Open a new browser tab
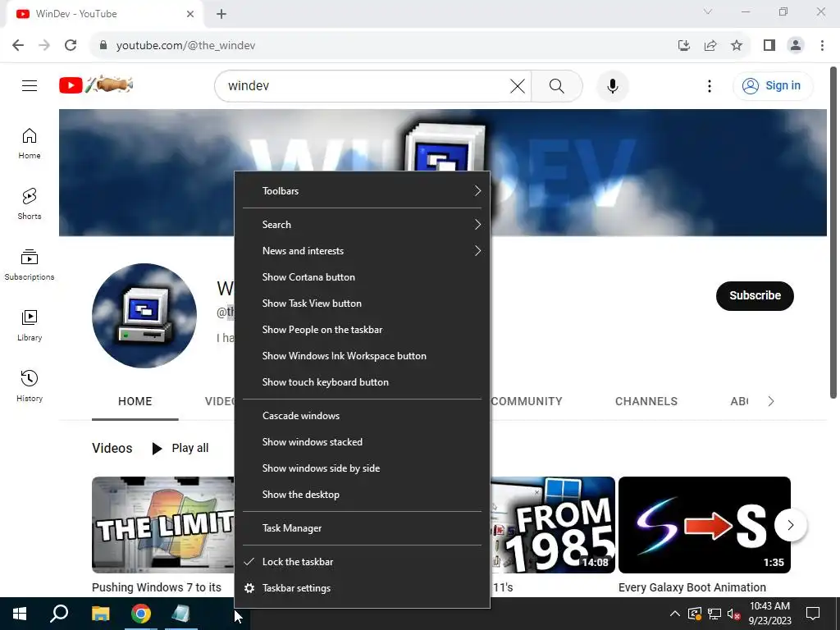 click(x=221, y=14)
